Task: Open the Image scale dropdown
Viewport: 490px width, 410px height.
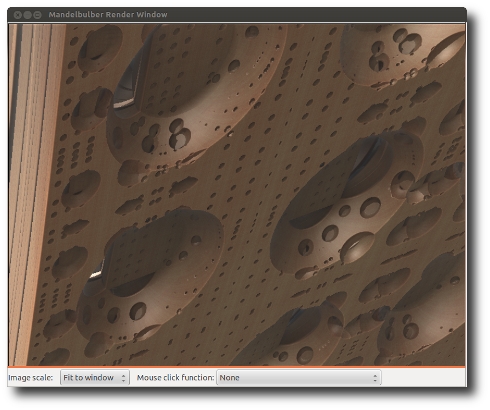Action: tap(95, 378)
